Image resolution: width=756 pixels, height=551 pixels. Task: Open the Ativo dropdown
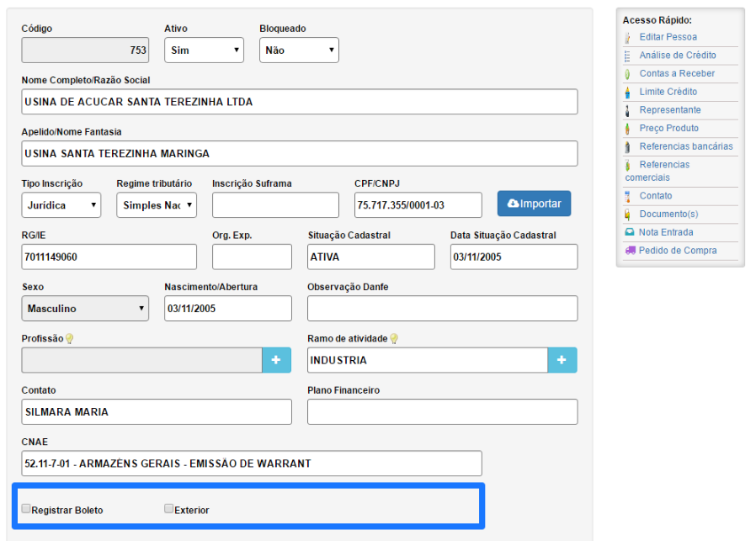[204, 50]
